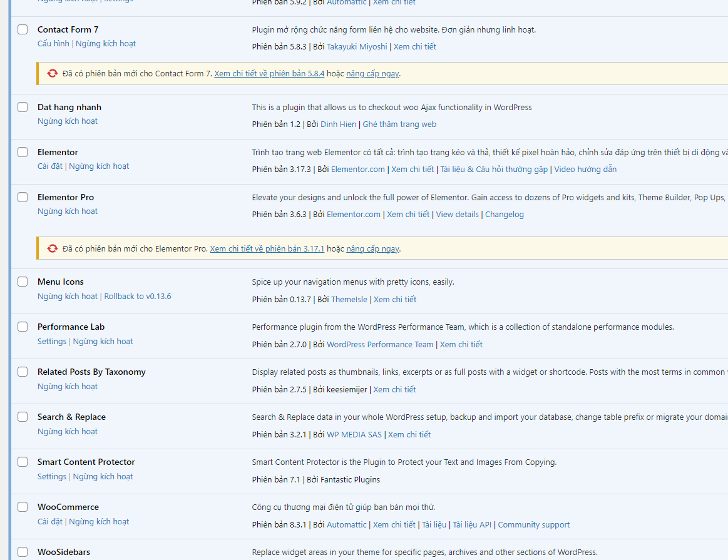
Task: Deactivate Related Posts By Taxonomy
Action: click(x=68, y=386)
